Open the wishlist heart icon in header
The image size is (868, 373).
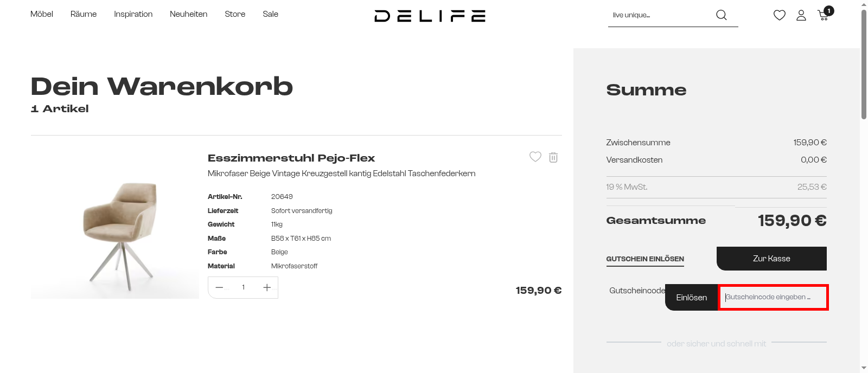tap(780, 15)
